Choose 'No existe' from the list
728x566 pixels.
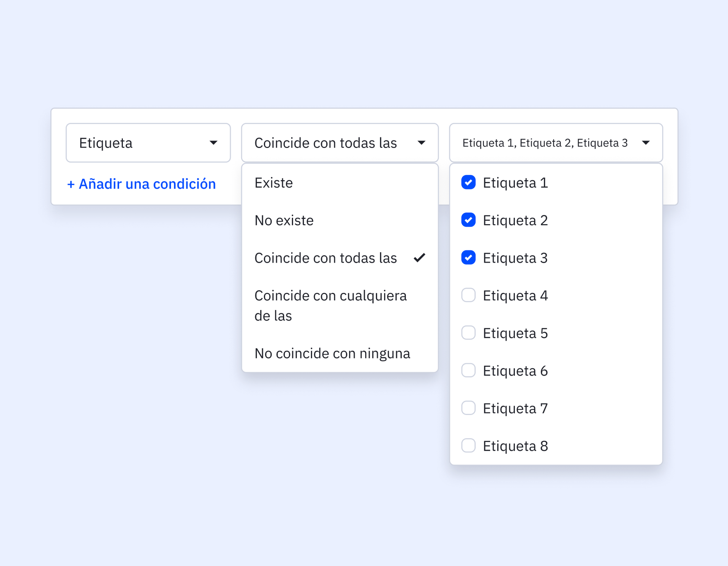click(284, 220)
